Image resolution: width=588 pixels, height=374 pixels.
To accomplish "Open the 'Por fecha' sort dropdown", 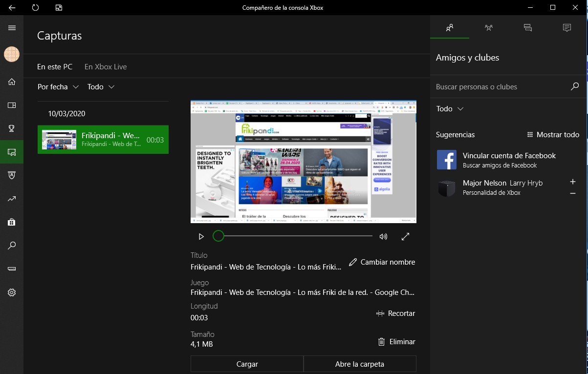I will [x=58, y=87].
